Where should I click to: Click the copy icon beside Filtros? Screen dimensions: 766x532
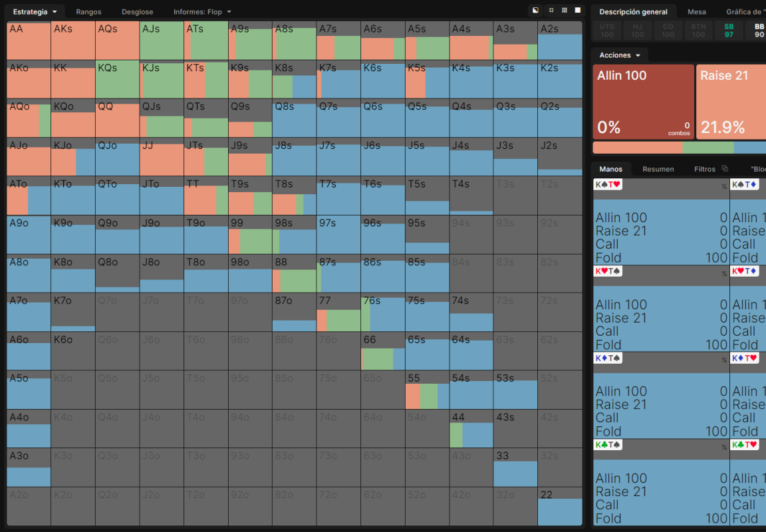725,168
